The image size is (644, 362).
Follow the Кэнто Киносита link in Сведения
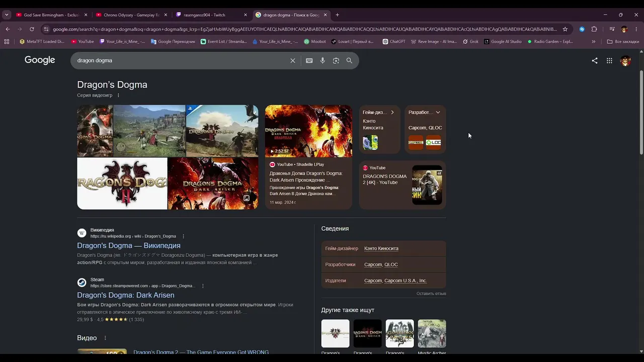[381, 249]
